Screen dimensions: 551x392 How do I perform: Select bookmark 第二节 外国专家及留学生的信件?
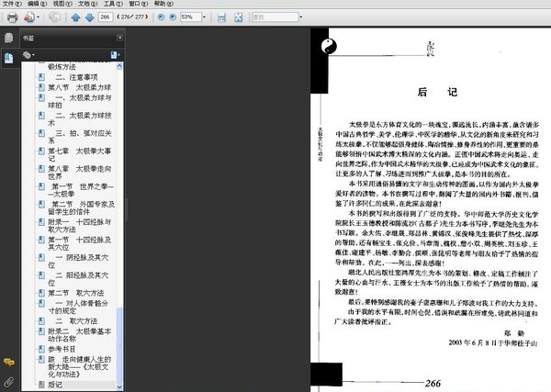(x=81, y=207)
